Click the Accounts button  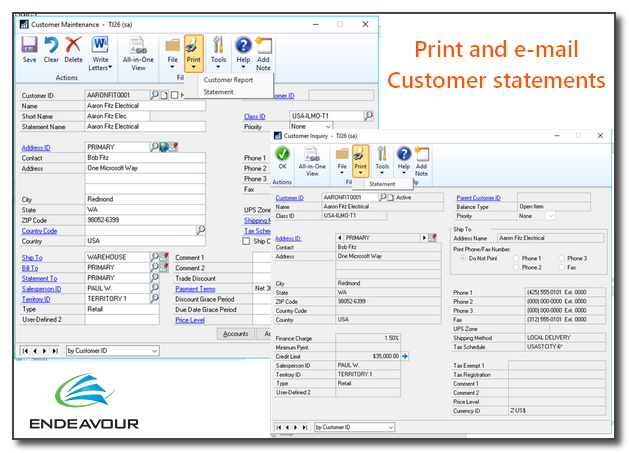coord(235,334)
